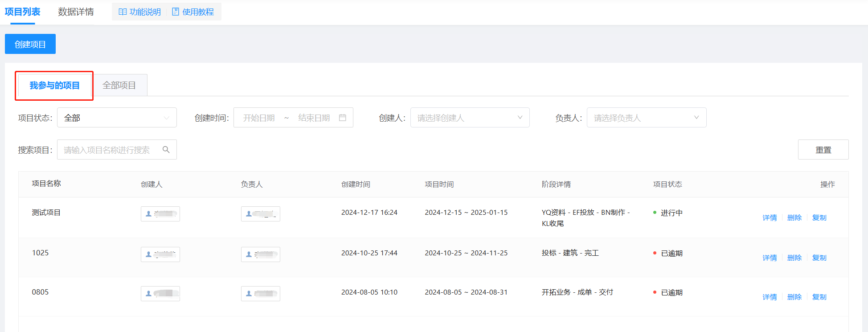Viewport: 868px width, 332px height.
Task: Click the calendar icon in creation time field
Action: click(342, 118)
